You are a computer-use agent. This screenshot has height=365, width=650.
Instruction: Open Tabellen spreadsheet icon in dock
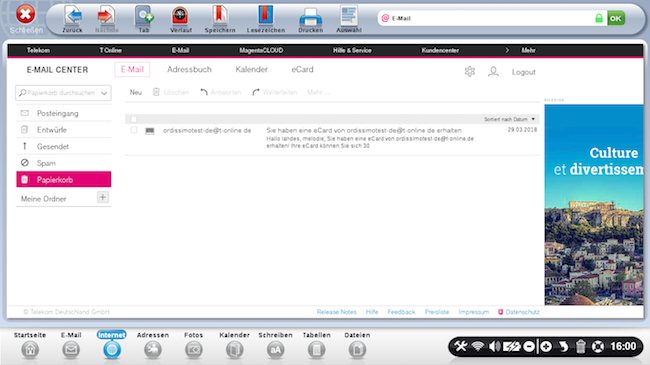(x=316, y=350)
